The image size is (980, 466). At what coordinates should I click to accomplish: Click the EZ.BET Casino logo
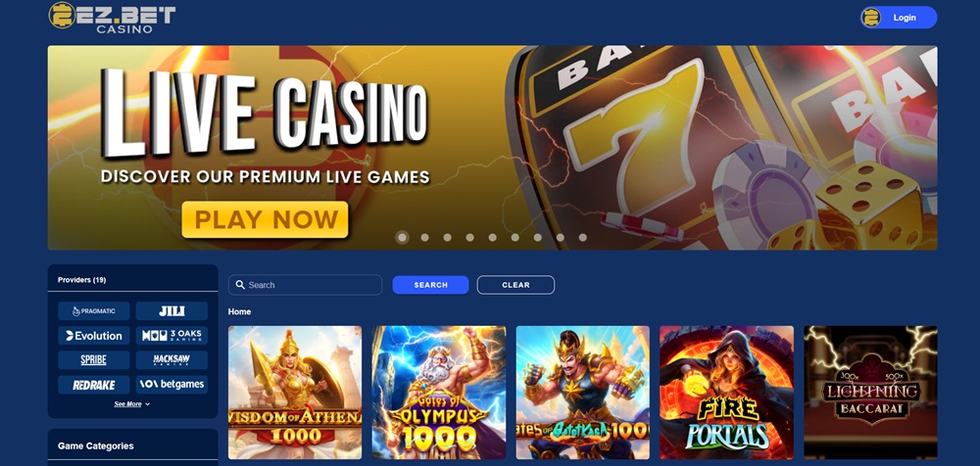[x=112, y=18]
